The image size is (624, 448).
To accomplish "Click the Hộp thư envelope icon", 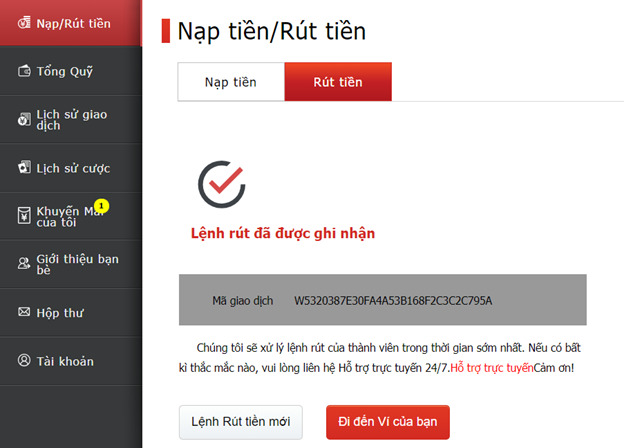I will [24, 312].
